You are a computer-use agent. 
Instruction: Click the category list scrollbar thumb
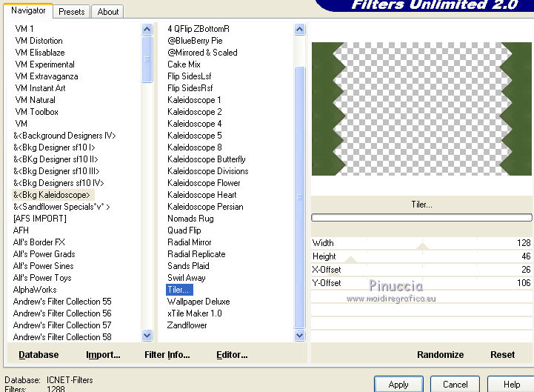click(x=147, y=59)
